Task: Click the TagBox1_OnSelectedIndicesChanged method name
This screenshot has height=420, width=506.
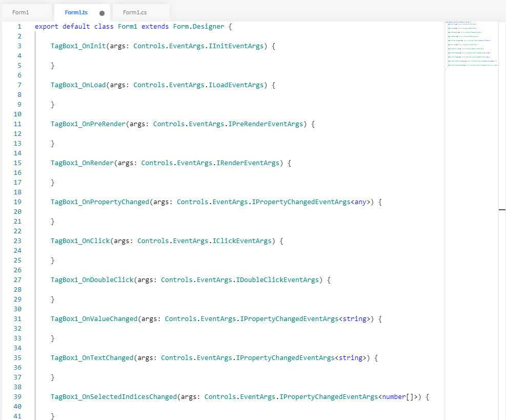Action: pos(113,396)
